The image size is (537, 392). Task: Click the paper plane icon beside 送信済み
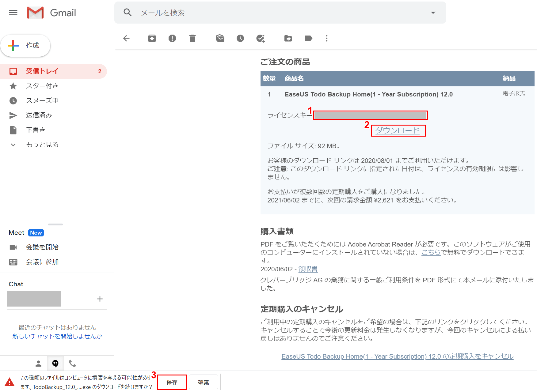[x=13, y=115]
